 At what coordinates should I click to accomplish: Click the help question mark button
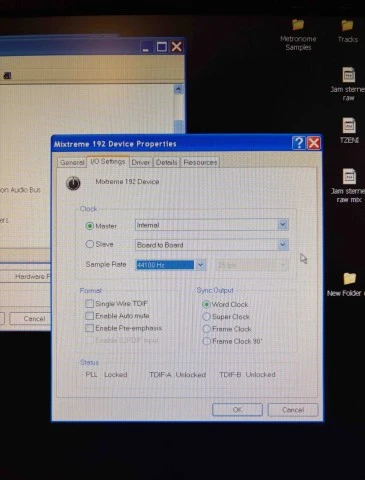click(x=299, y=143)
